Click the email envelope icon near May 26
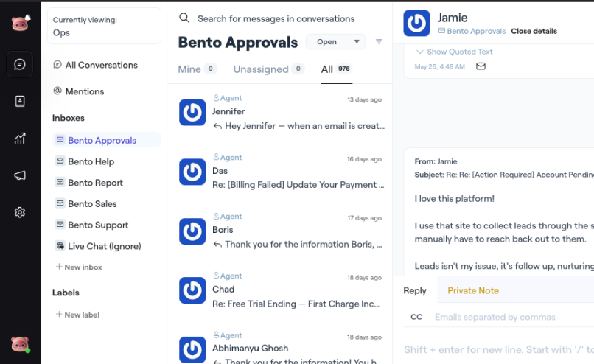 coord(481,66)
